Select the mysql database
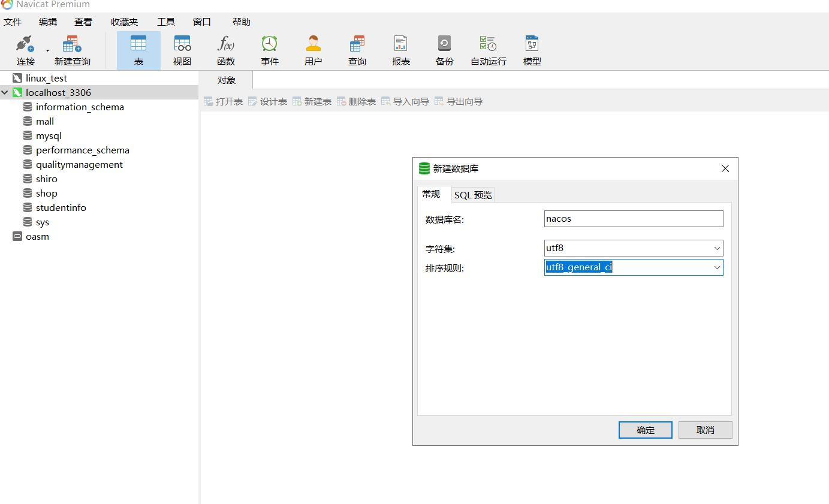829x504 pixels. [x=49, y=135]
